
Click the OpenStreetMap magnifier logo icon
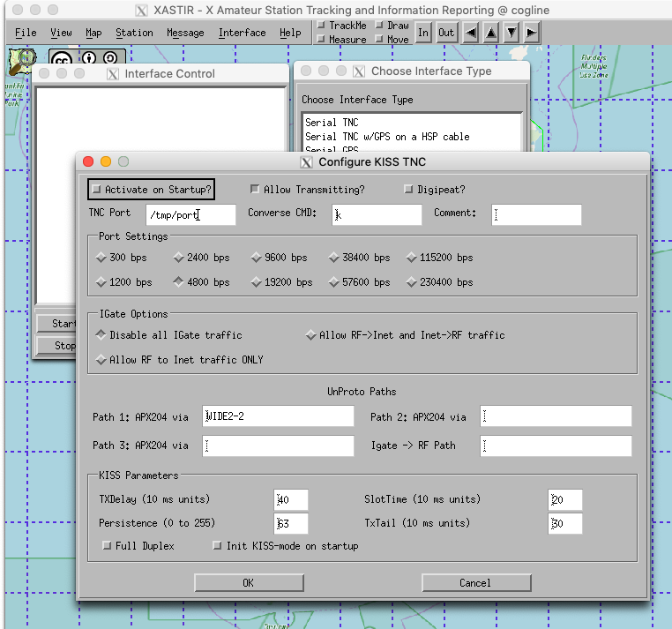22,62
